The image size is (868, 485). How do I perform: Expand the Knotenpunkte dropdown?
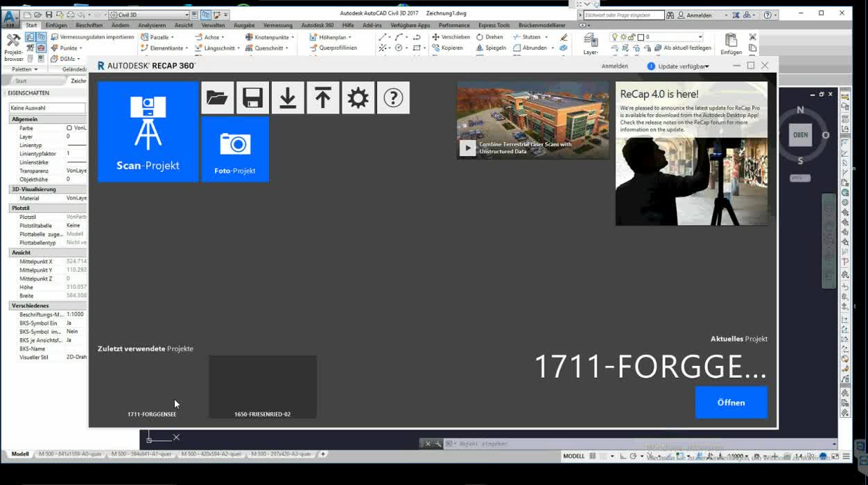[x=293, y=37]
